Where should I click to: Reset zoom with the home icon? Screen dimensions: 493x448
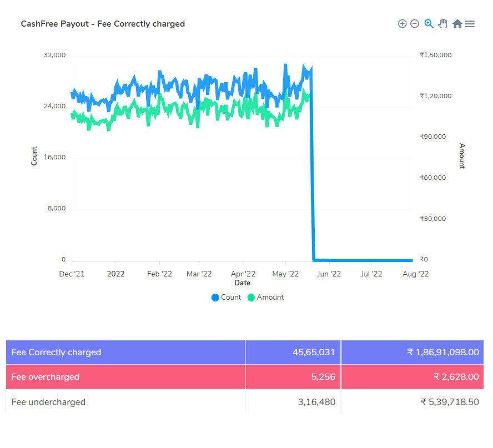click(457, 24)
